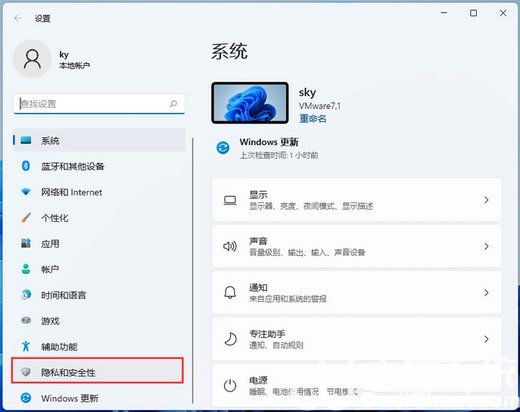Click the 显示 laptop display icon
This screenshot has height=412, width=520.
point(230,200)
